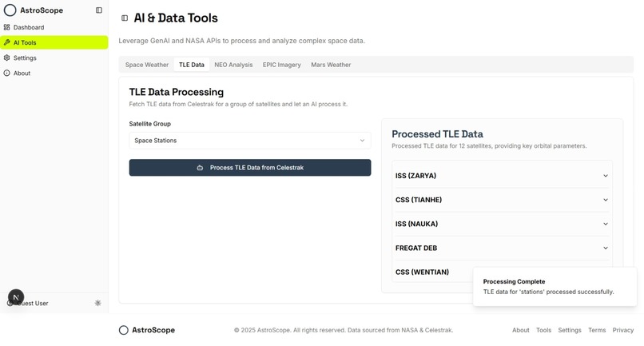Expand the ISS (NAUKA) entry
Viewport: 644px width, 346px height.
(x=502, y=224)
